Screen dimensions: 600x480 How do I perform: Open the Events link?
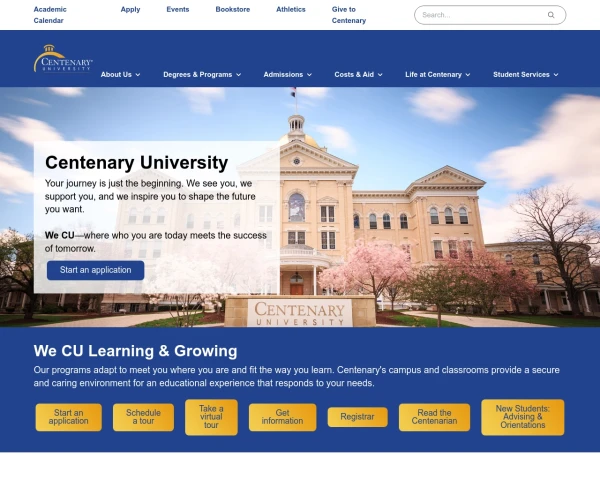(178, 10)
